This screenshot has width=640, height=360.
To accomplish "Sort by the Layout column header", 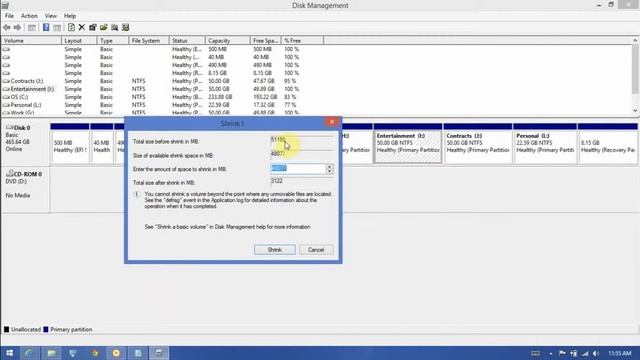I will point(79,41).
